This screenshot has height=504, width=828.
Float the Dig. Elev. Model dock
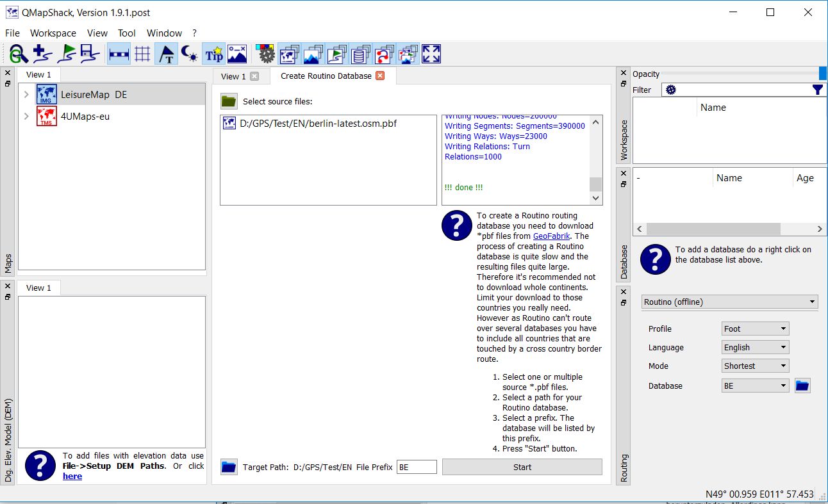point(8,297)
